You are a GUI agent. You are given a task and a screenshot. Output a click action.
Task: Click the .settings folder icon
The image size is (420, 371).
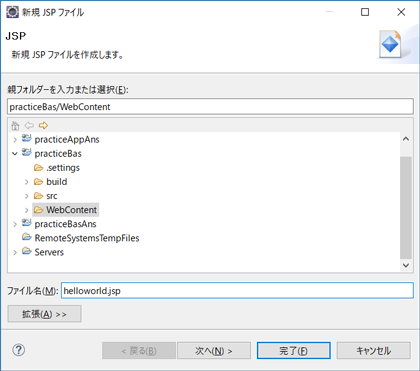click(x=39, y=167)
